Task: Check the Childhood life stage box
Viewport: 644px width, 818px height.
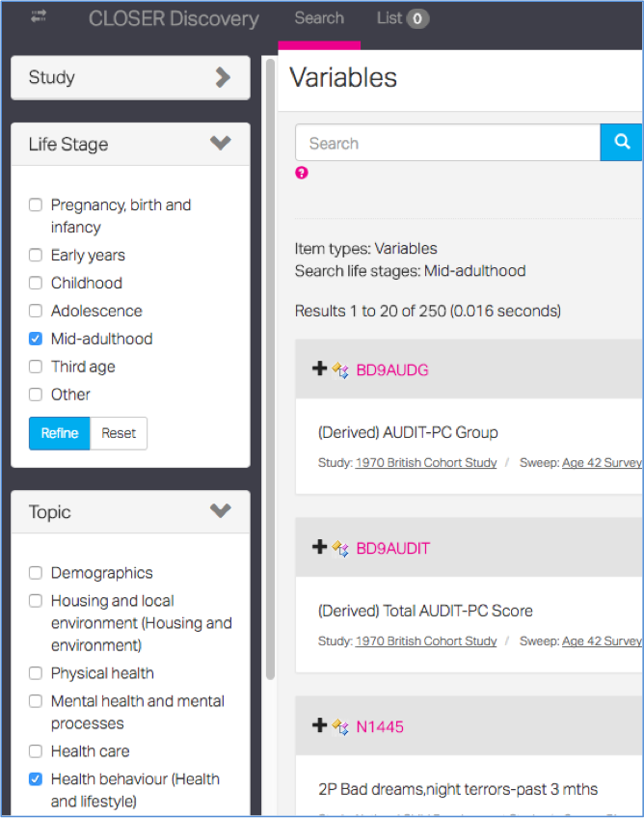Action: [x=36, y=283]
